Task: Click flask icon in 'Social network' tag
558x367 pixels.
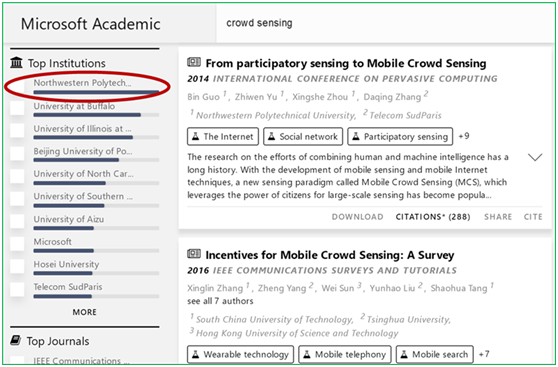Action: tap(272, 137)
